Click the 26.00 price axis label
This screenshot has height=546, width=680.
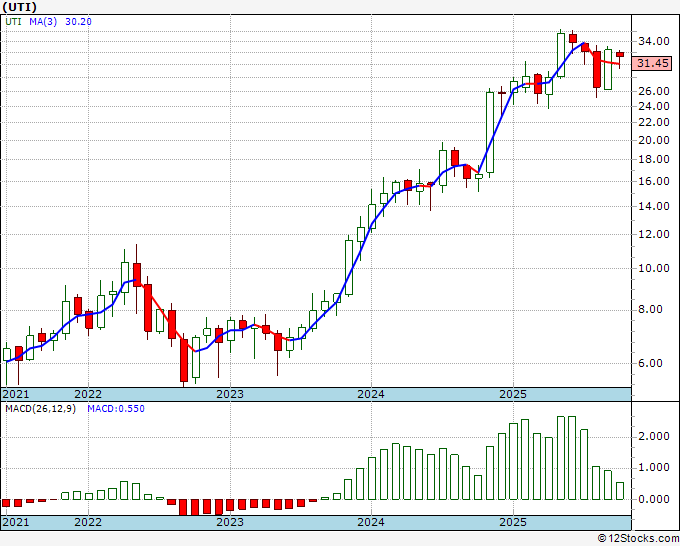click(653, 91)
